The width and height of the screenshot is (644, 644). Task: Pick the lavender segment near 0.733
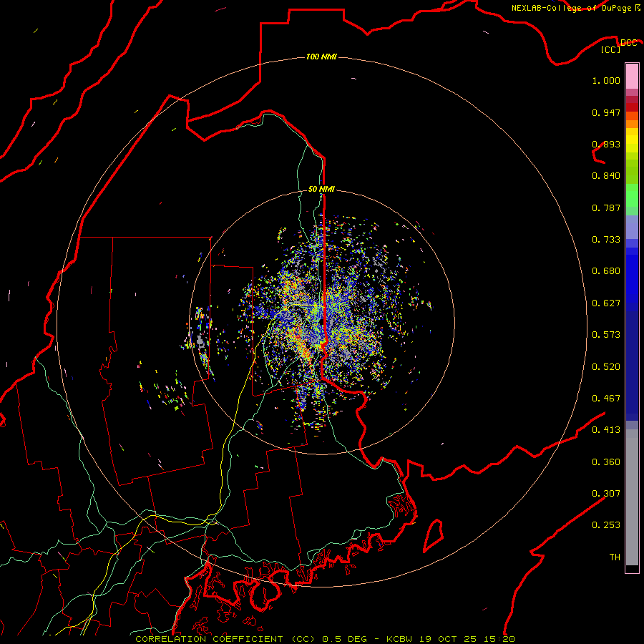point(632,227)
